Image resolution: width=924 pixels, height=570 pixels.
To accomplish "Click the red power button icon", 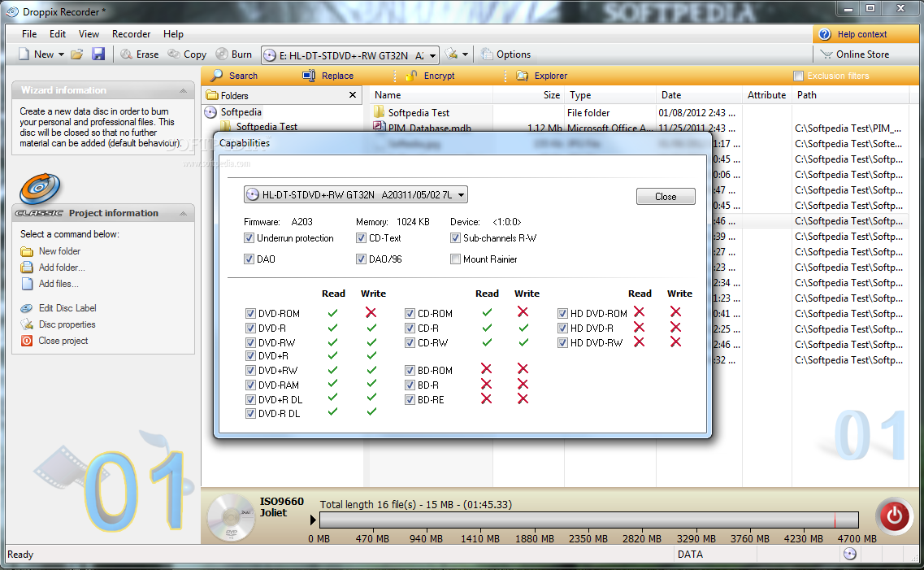I will [x=895, y=516].
